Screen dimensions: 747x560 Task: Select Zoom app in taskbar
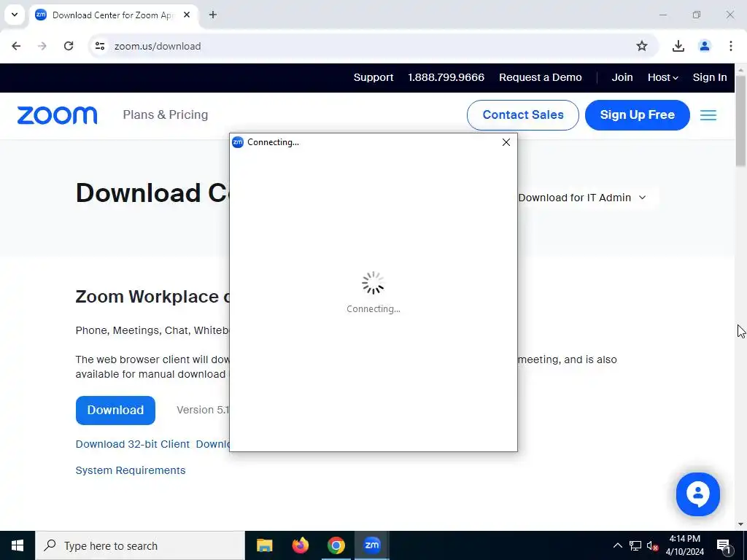tap(371, 545)
